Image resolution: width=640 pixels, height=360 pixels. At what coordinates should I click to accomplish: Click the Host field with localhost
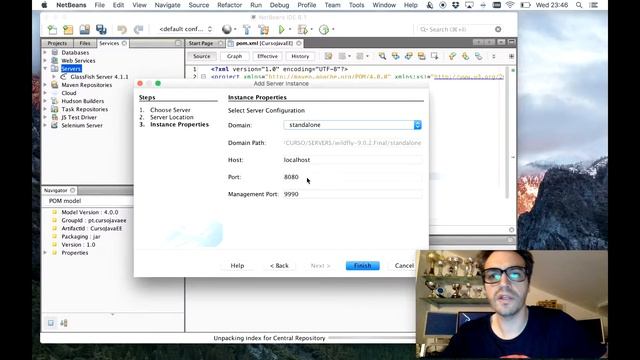click(x=353, y=160)
